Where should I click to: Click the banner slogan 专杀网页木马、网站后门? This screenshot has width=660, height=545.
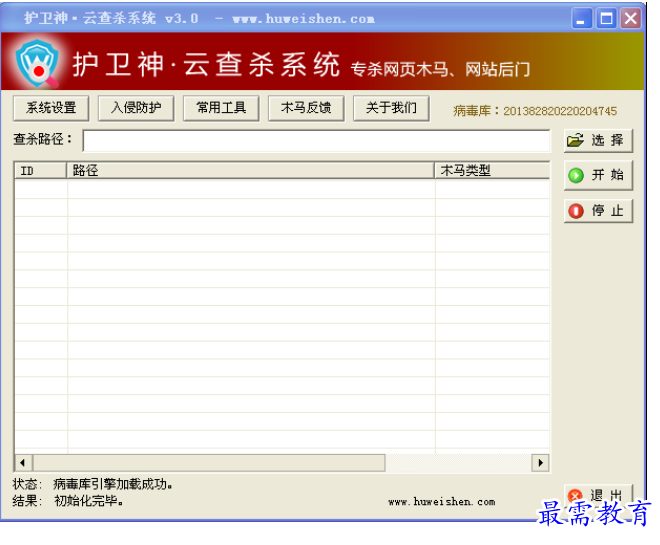440,69
